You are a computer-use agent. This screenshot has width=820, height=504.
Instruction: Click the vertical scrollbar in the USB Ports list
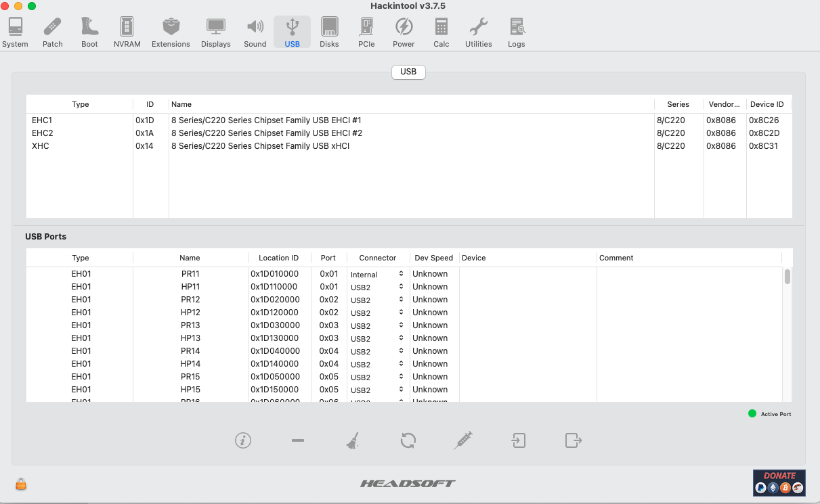[x=787, y=277]
